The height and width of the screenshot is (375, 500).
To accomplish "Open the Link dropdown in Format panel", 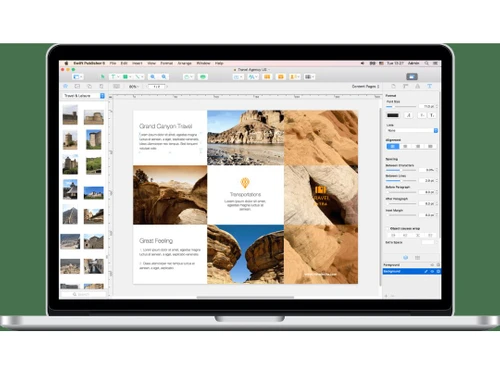I will 412,131.
